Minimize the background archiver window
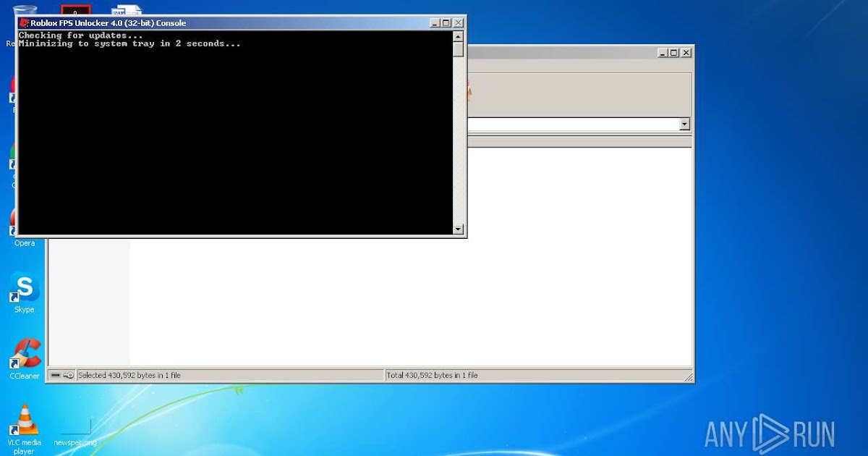This screenshot has width=868, height=456. (663, 53)
